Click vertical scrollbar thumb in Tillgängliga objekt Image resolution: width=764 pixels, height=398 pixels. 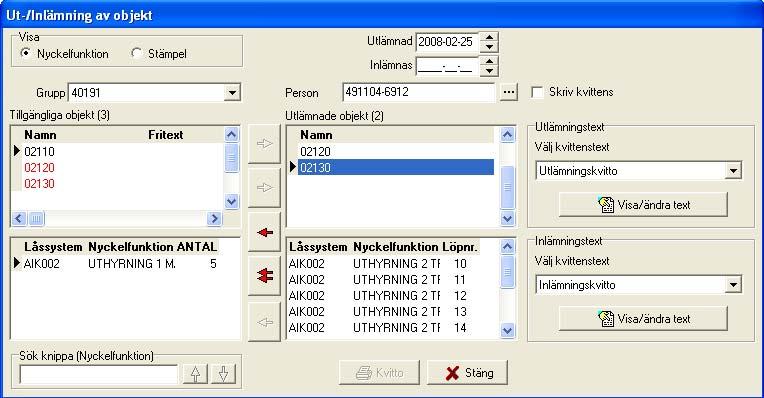232,157
